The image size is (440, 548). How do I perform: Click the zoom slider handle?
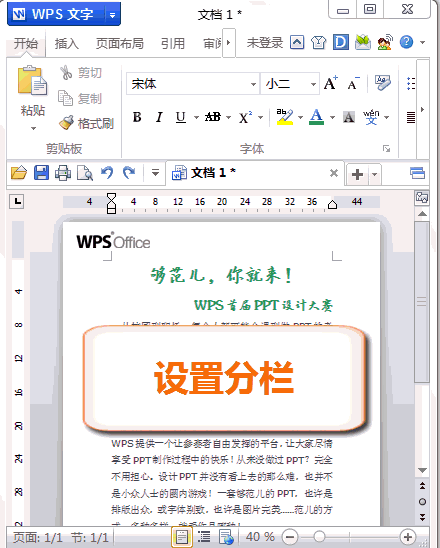(319, 536)
